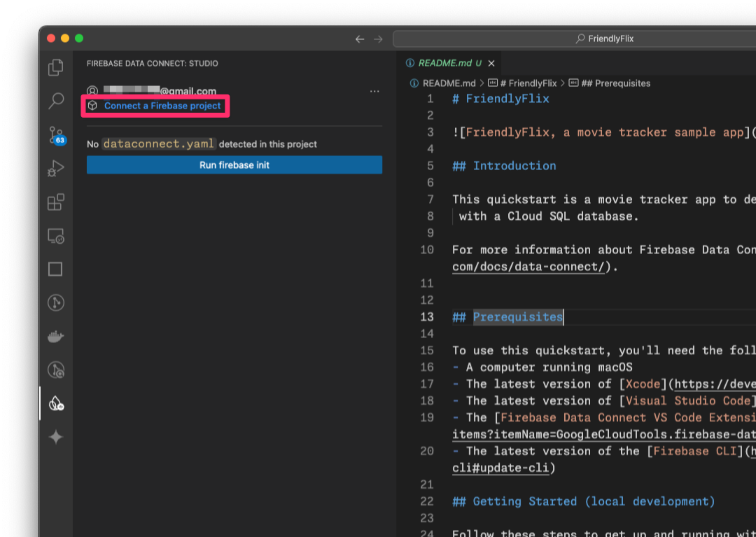Click the FriendlyFlix search bar

[x=574, y=39]
